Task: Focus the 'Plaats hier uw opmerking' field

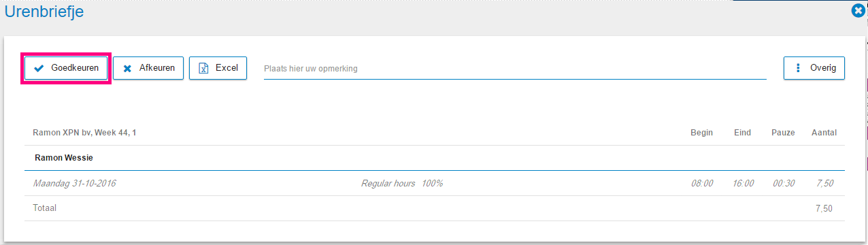Action: 515,69
